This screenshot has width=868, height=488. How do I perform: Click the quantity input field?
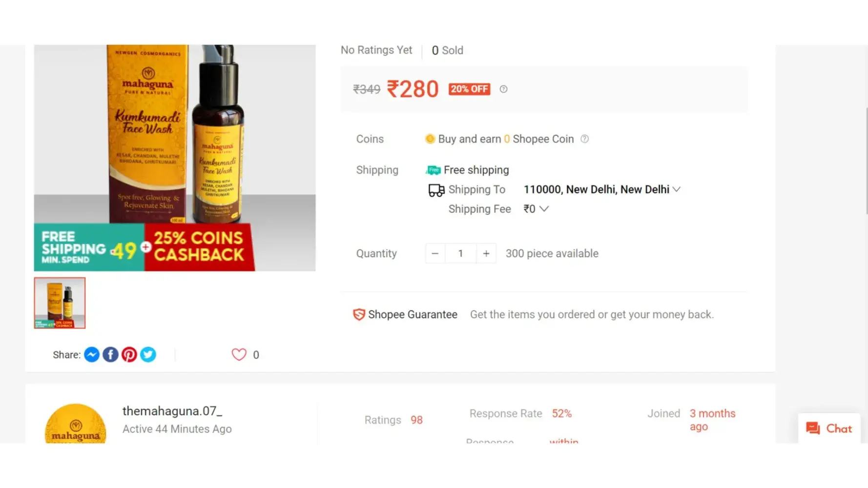[460, 253]
